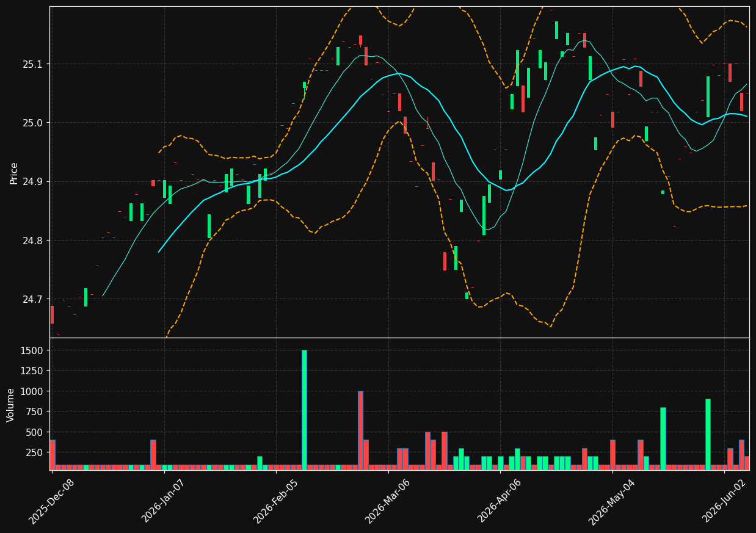
Task: Click the 25.0 price axis label
Action: 34,123
